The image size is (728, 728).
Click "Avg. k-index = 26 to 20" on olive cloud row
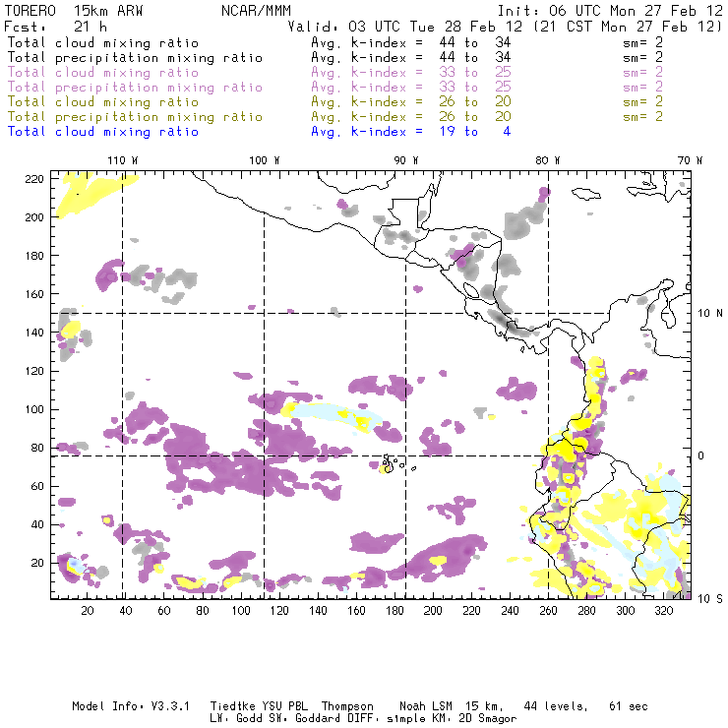pos(411,101)
